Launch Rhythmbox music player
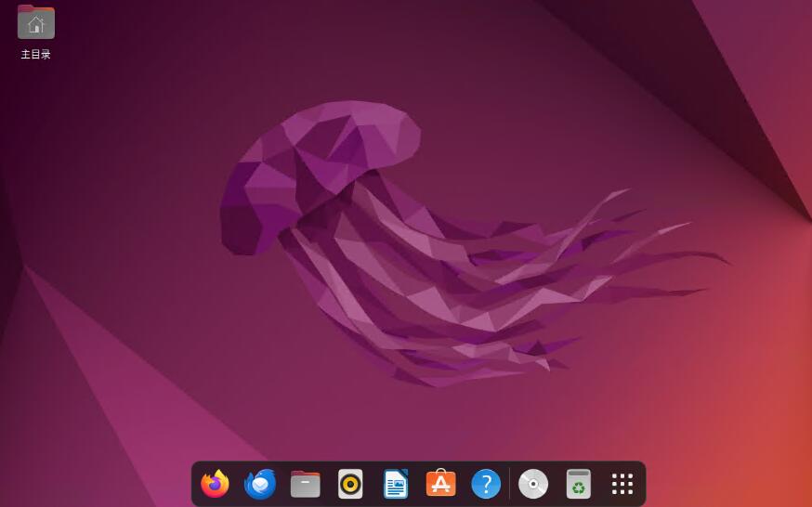 click(350, 484)
